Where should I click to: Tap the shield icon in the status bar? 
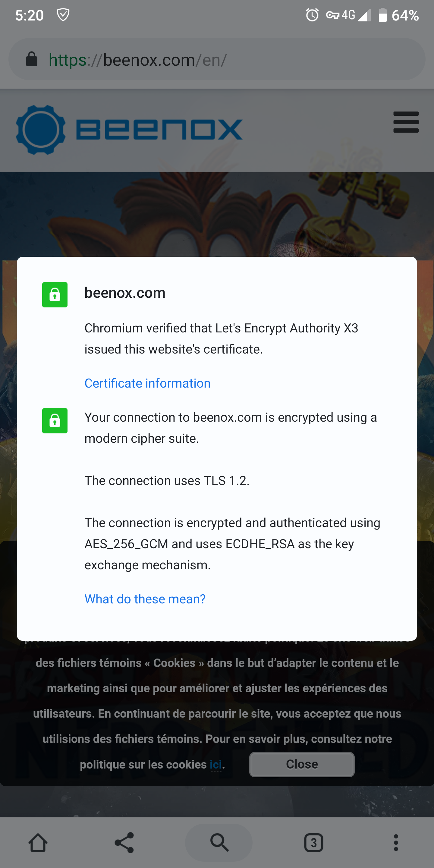[x=64, y=15]
